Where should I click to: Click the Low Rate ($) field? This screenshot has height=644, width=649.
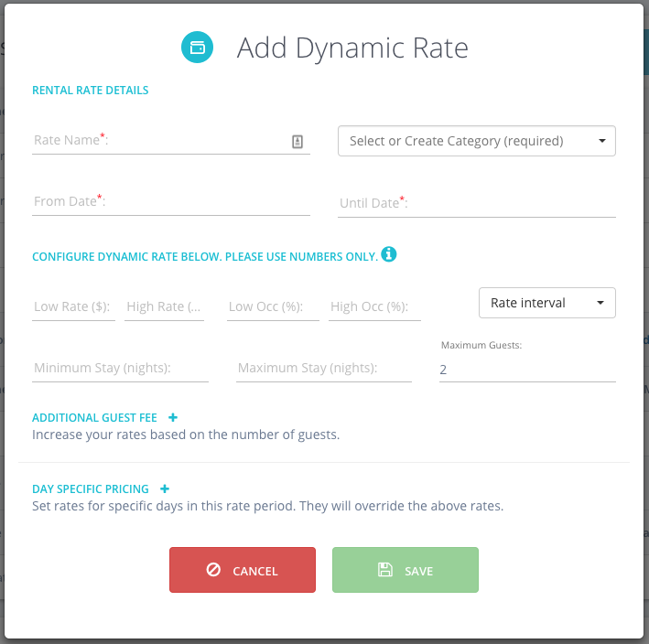pos(73,306)
